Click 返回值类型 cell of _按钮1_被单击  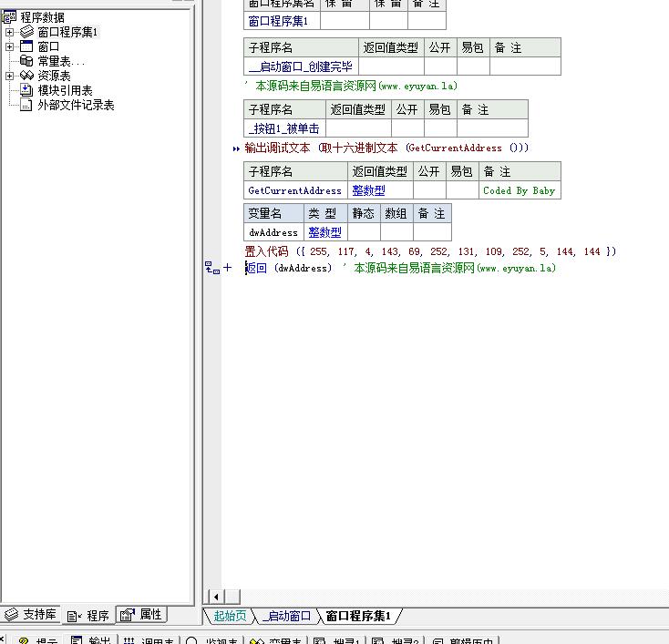(x=358, y=128)
